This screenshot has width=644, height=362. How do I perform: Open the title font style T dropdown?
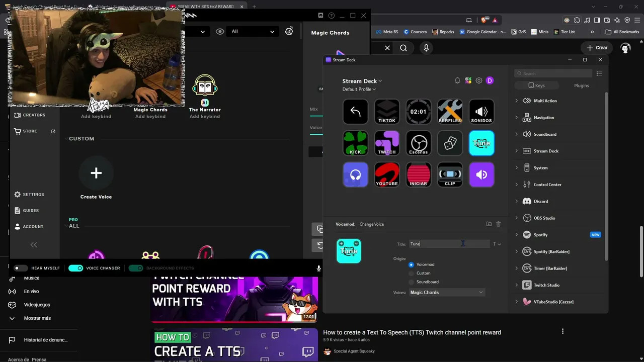tap(497, 244)
